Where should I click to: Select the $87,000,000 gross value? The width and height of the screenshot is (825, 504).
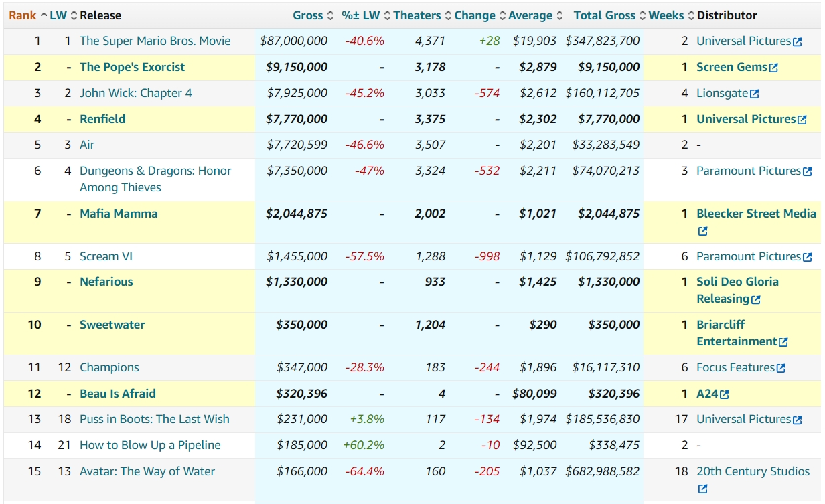point(294,41)
